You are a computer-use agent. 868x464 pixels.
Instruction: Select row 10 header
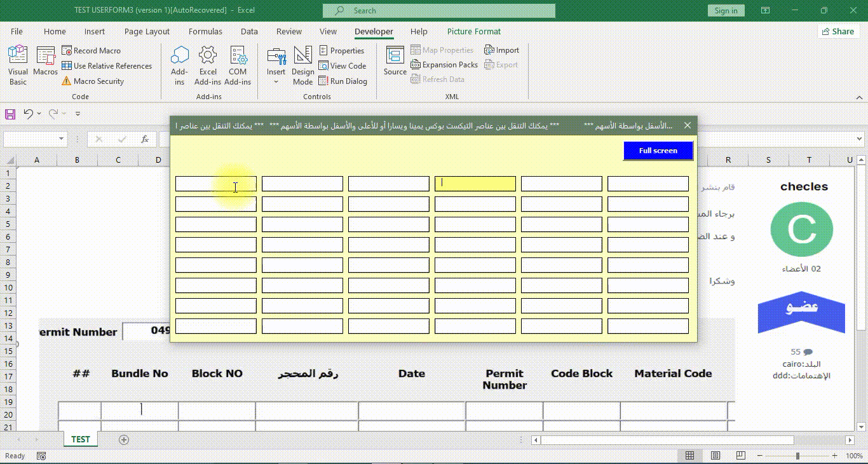coord(8,287)
